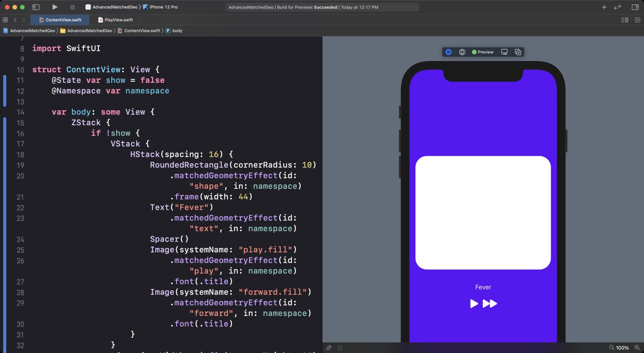Click "var body" declaration on line 14
Image resolution: width=644 pixels, height=353 pixels.
[71, 112]
